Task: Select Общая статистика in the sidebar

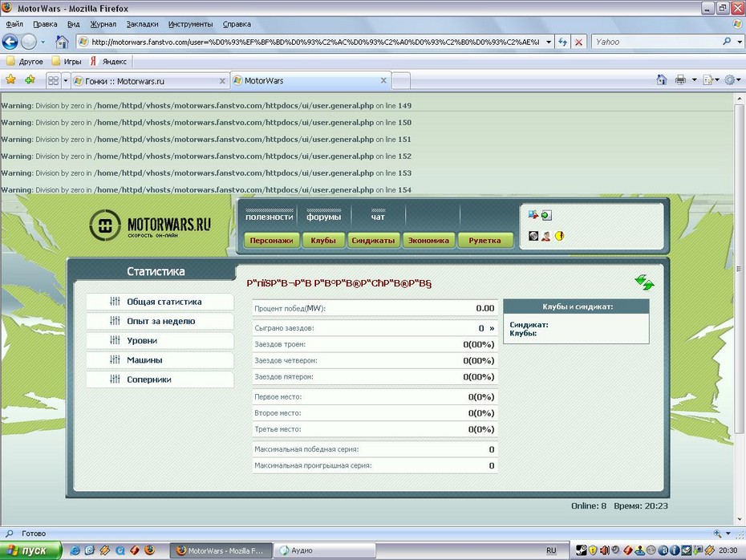Action: point(160,302)
